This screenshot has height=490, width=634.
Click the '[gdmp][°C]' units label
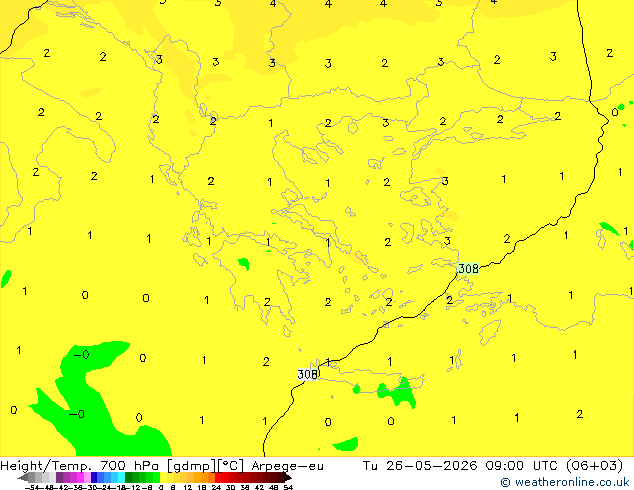click(205, 466)
